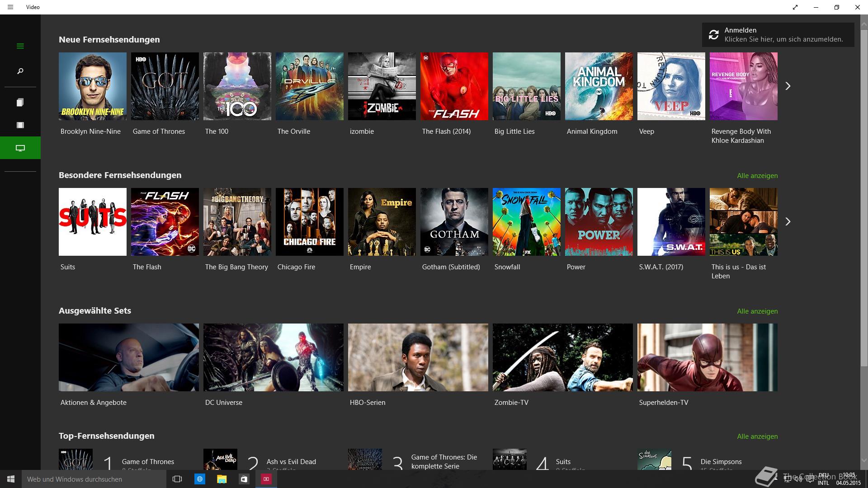Open the hamburger menu in the title bar
The width and height of the screenshot is (868, 488).
pyautogui.click(x=10, y=7)
